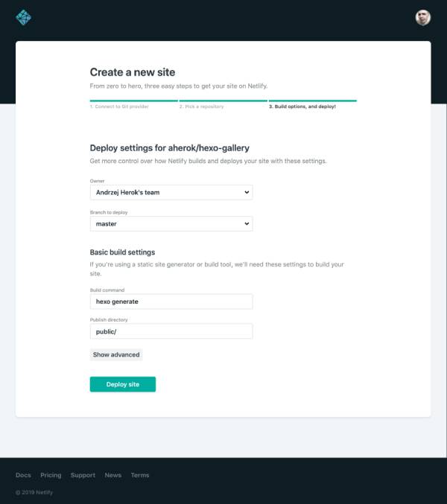447x504 pixels.
Task: Click the Deploy site button
Action: tap(123, 384)
